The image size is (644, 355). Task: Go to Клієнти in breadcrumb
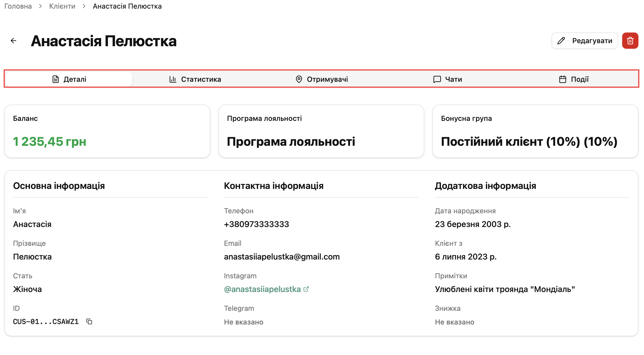coord(62,6)
